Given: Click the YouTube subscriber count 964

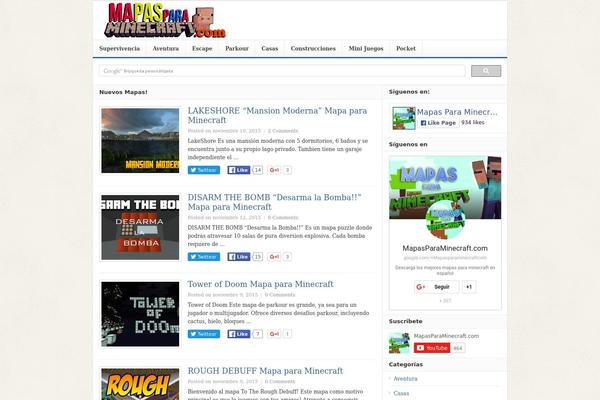Looking at the screenshot, I should (458, 348).
